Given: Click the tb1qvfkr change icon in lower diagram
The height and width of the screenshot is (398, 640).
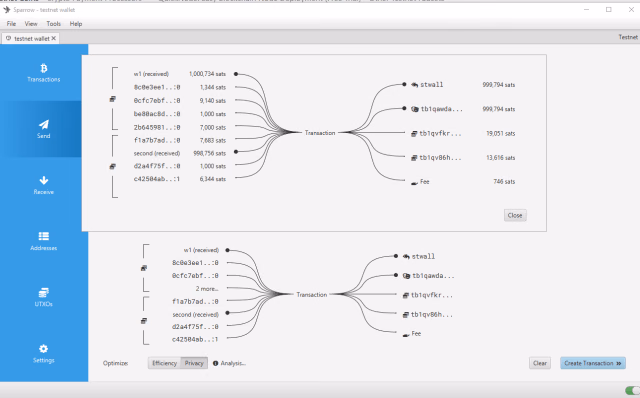Looking at the screenshot, I should 406,295.
